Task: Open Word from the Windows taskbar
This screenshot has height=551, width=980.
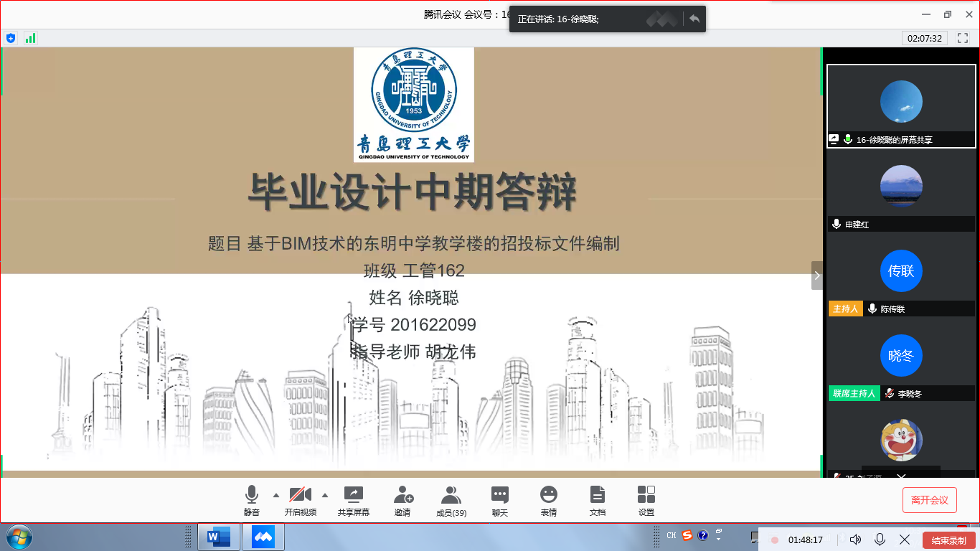Action: (218, 536)
